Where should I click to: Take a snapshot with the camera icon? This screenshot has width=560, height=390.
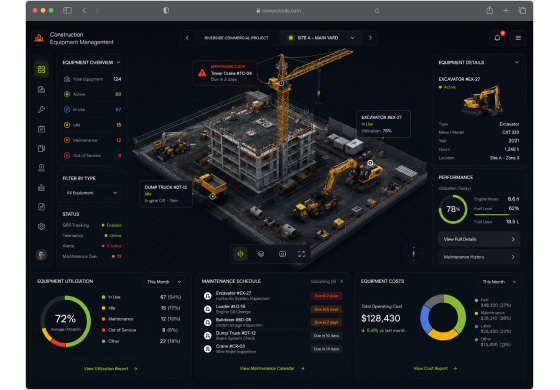tap(282, 254)
